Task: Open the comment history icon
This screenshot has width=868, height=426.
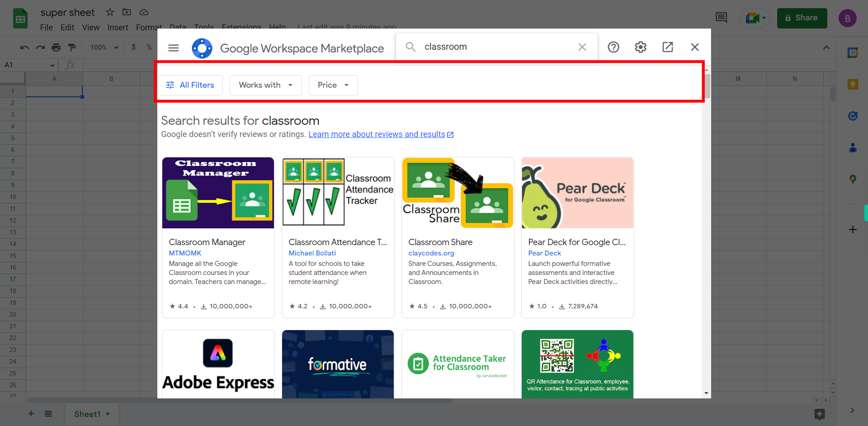Action: point(722,18)
